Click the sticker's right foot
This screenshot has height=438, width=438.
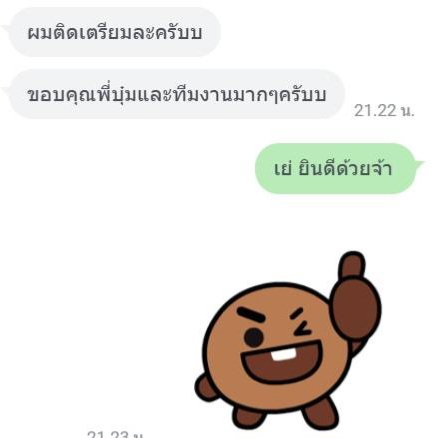coord(320,413)
